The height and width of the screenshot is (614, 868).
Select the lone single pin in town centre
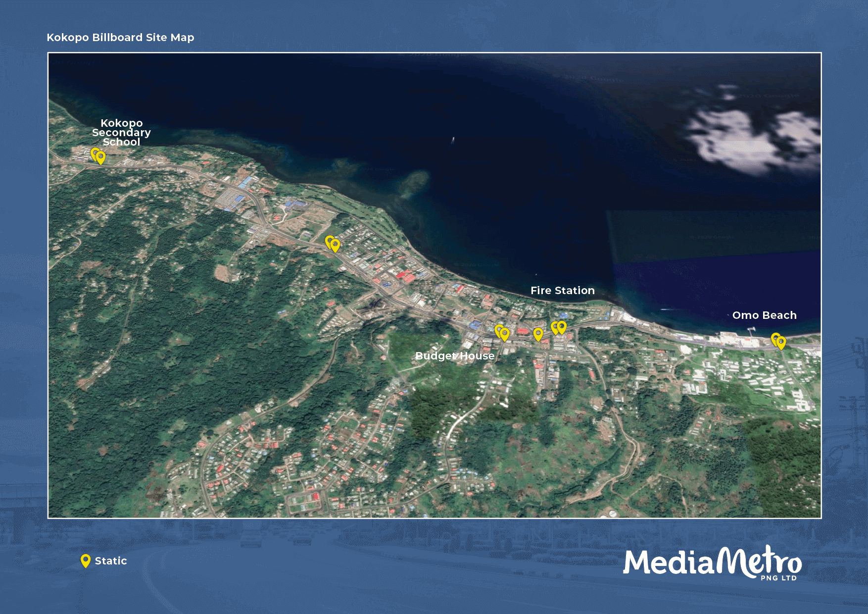click(538, 334)
